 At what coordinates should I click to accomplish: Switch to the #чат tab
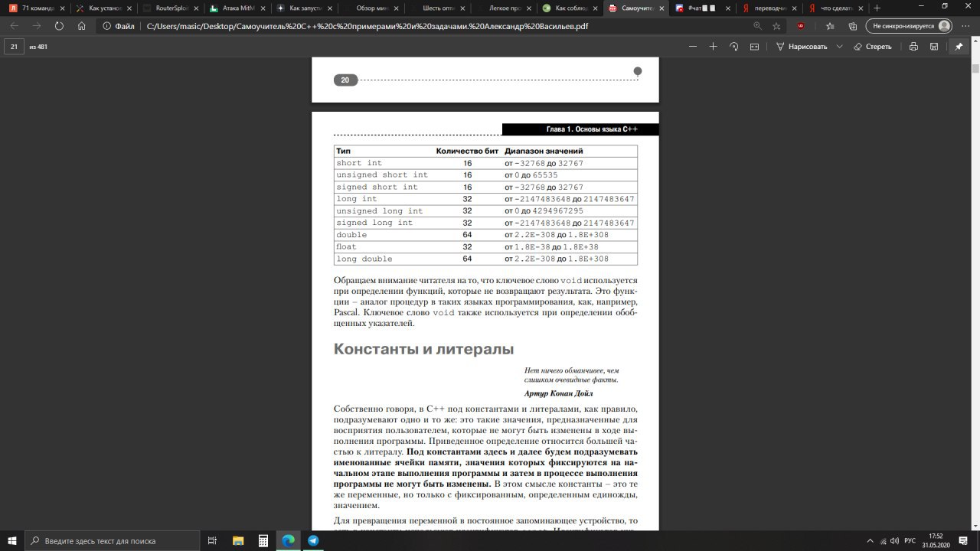[x=701, y=8]
